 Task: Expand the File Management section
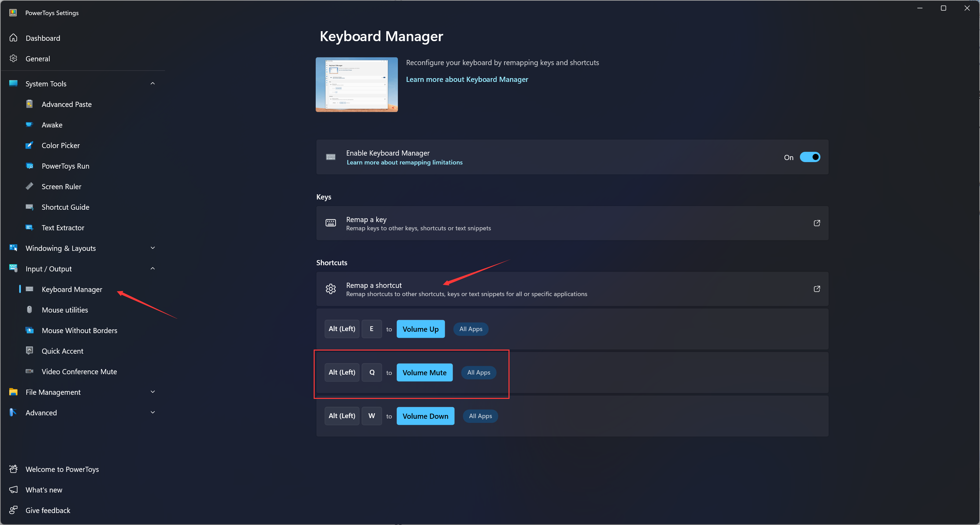click(153, 392)
